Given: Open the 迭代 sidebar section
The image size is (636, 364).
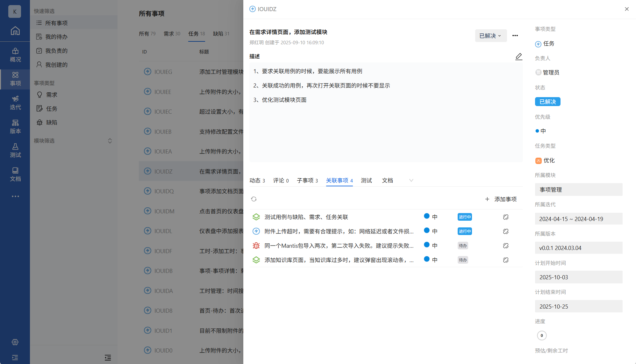Looking at the screenshot, I should (15, 103).
